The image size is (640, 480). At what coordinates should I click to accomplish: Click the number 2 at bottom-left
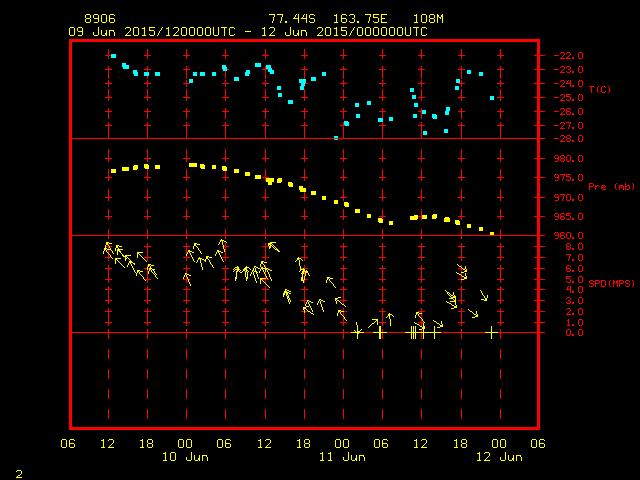tap(19, 474)
